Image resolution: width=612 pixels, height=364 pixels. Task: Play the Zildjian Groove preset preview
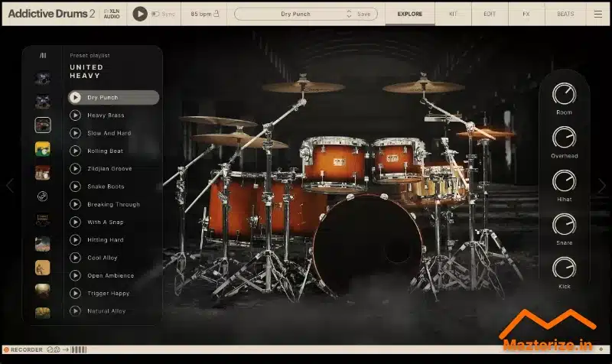[75, 168]
